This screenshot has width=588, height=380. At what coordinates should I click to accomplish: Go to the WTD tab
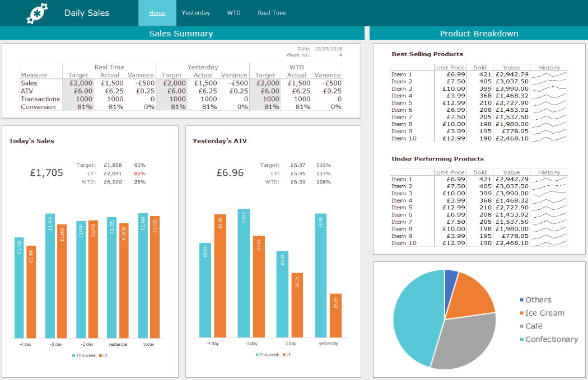tap(234, 13)
